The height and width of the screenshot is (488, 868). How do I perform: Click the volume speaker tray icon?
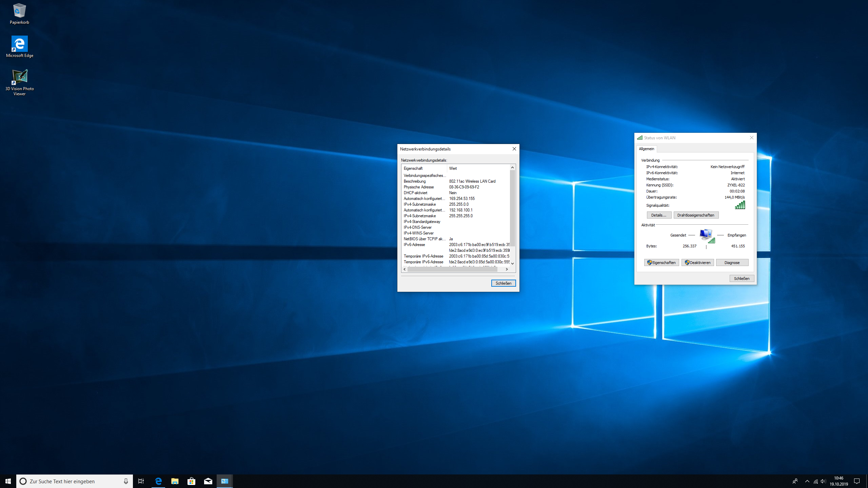pyautogui.click(x=823, y=481)
